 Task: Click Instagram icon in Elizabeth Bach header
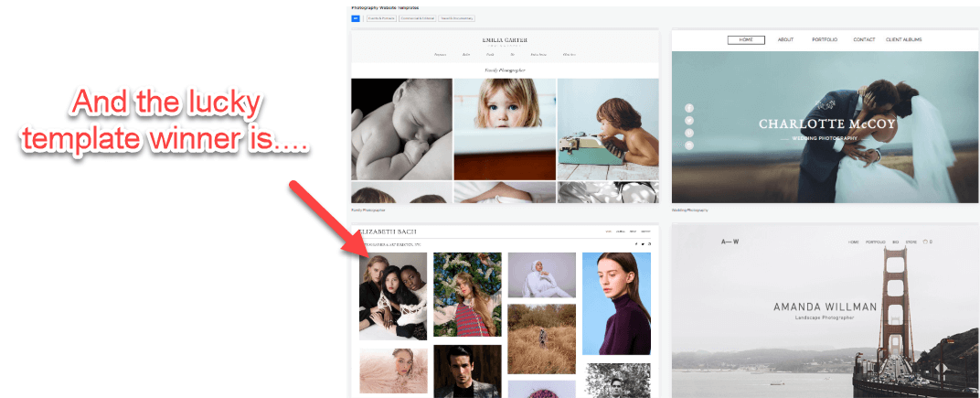[650, 244]
